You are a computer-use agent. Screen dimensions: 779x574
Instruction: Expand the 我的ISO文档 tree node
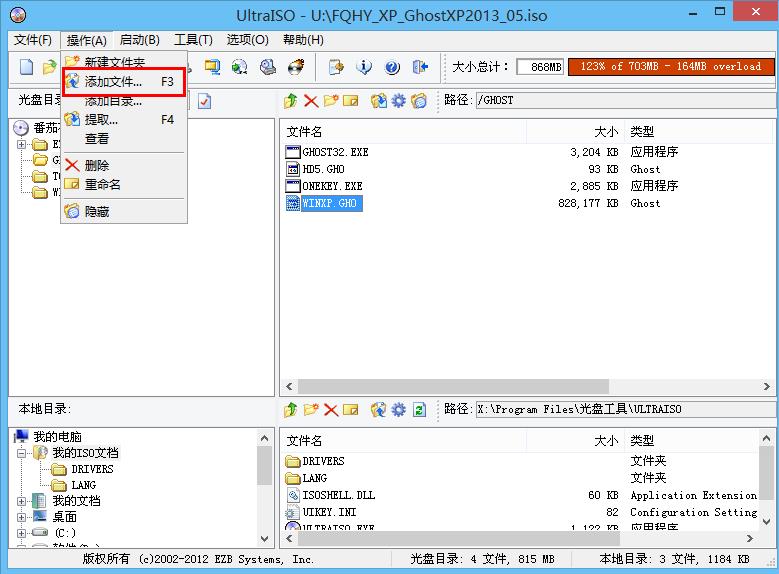22,453
